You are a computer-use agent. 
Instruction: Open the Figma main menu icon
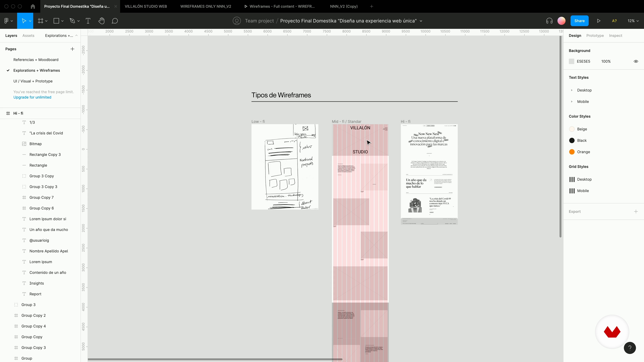pos(7,21)
